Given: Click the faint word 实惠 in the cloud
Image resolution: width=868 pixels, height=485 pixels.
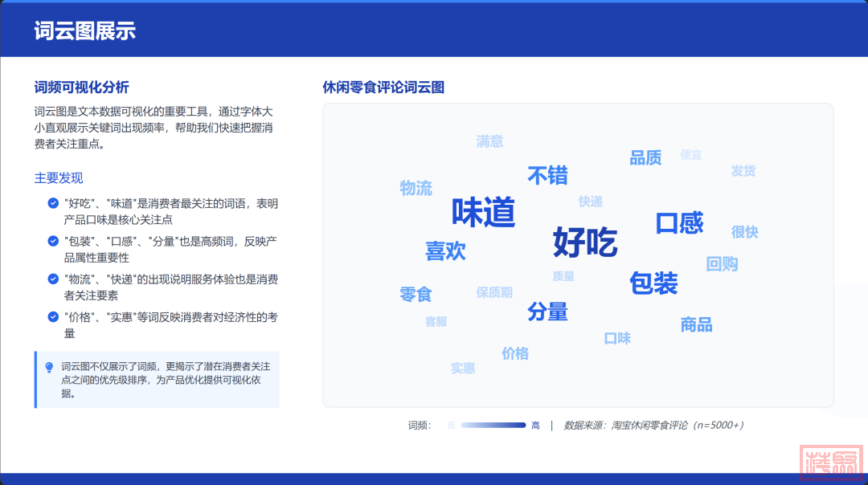Looking at the screenshot, I should [462, 368].
